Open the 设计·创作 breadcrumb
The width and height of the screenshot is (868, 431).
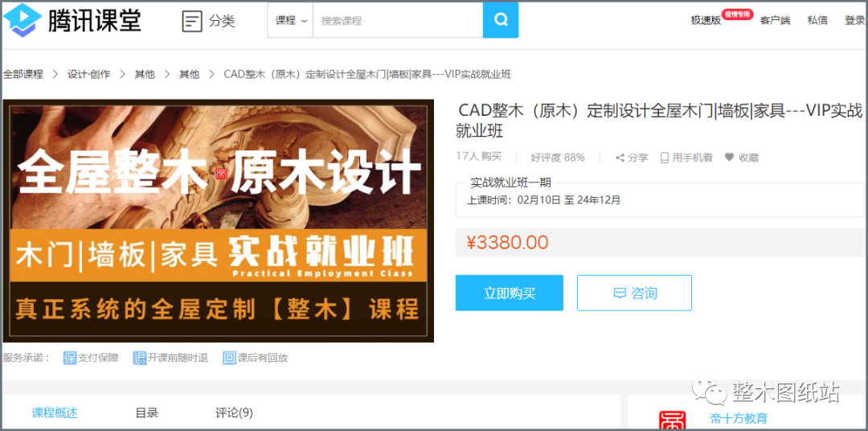tap(88, 74)
